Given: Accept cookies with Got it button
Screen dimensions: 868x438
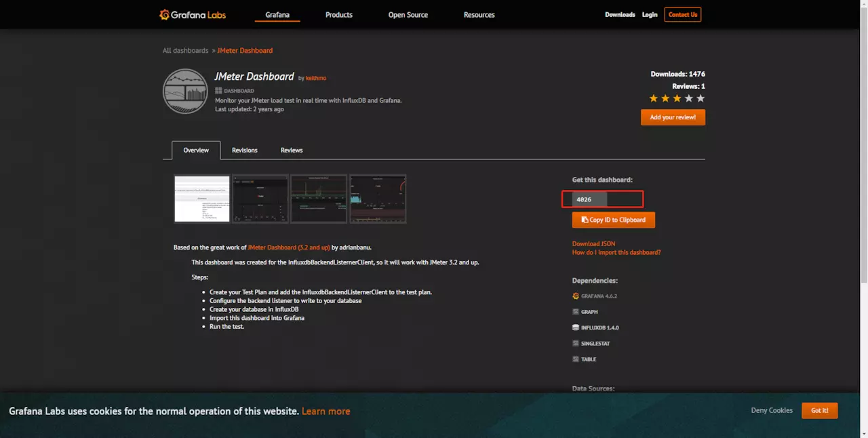Looking at the screenshot, I should tap(820, 410).
